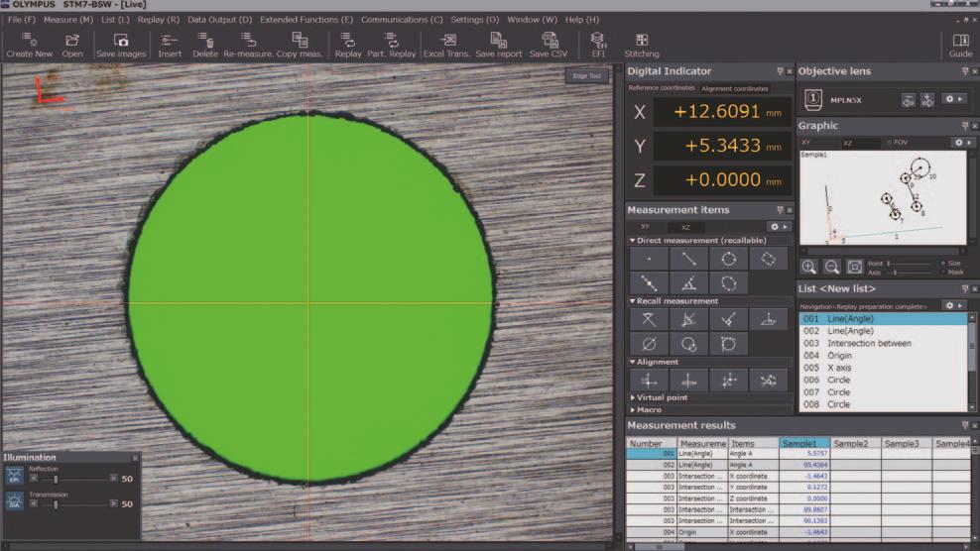The image size is (980, 551).
Task: Open the Guide button
Action: 960,45
